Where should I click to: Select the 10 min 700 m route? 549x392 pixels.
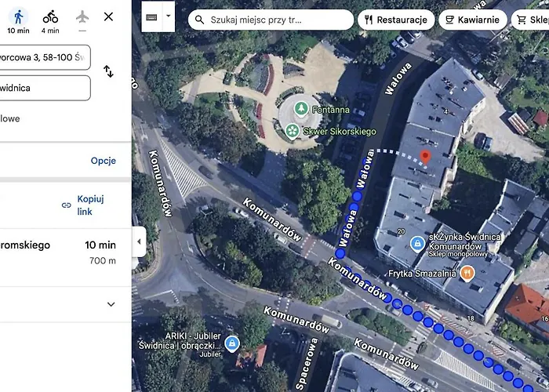pos(58,252)
